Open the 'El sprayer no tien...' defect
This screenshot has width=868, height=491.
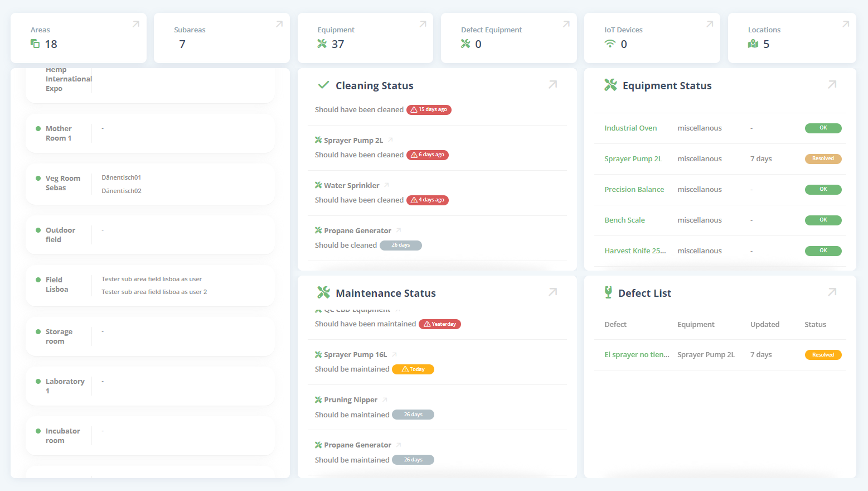pyautogui.click(x=637, y=355)
